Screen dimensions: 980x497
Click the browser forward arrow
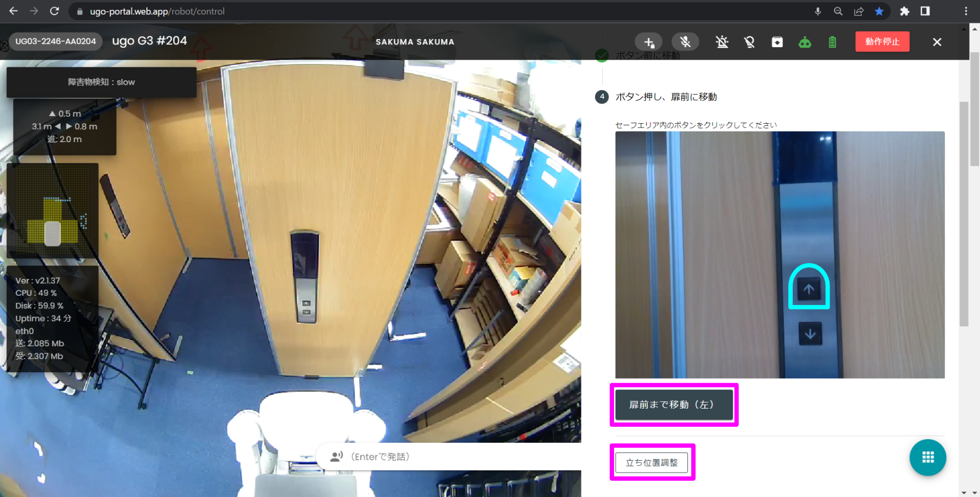click(34, 11)
